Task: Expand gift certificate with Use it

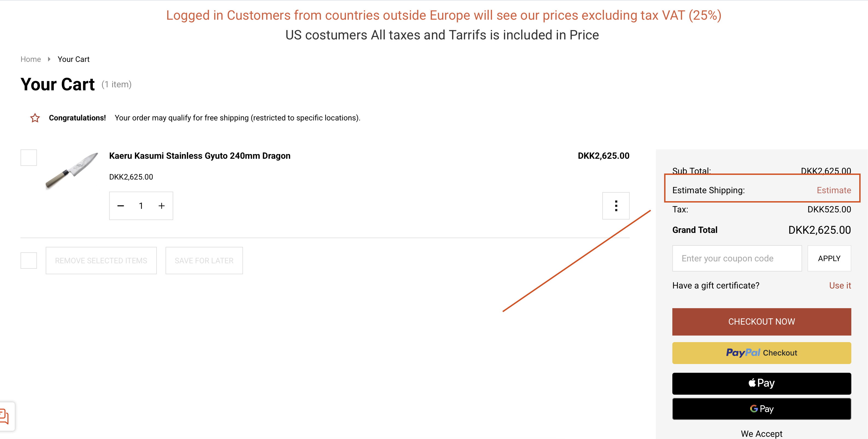Action: (840, 285)
